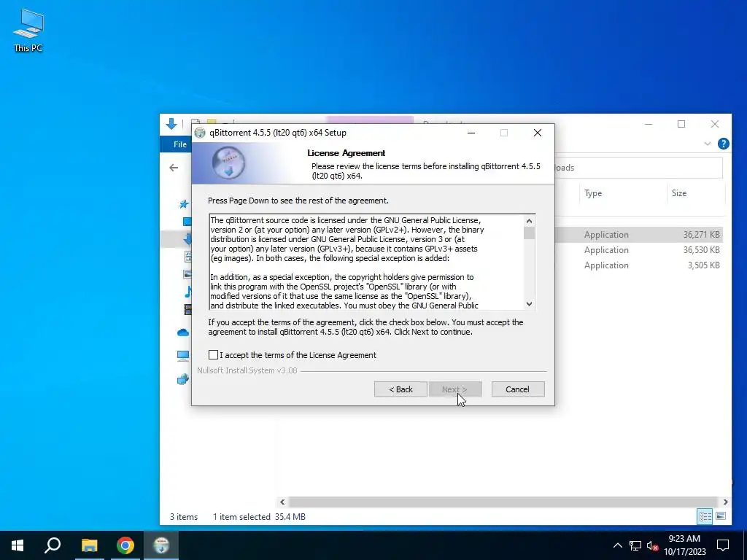This screenshot has width=747, height=560.
Task: Click the greyed-out Next button
Action: pos(454,389)
